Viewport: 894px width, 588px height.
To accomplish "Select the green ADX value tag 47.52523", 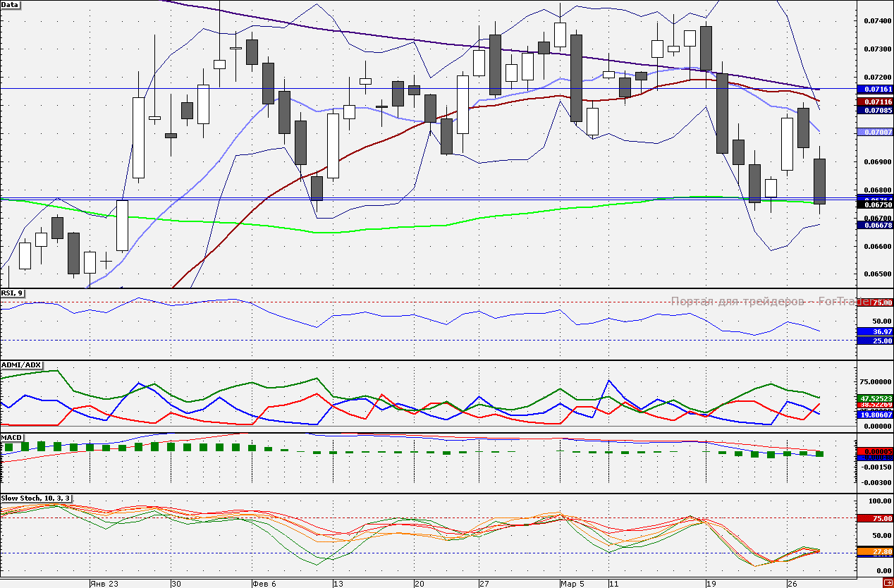I will pos(875,398).
